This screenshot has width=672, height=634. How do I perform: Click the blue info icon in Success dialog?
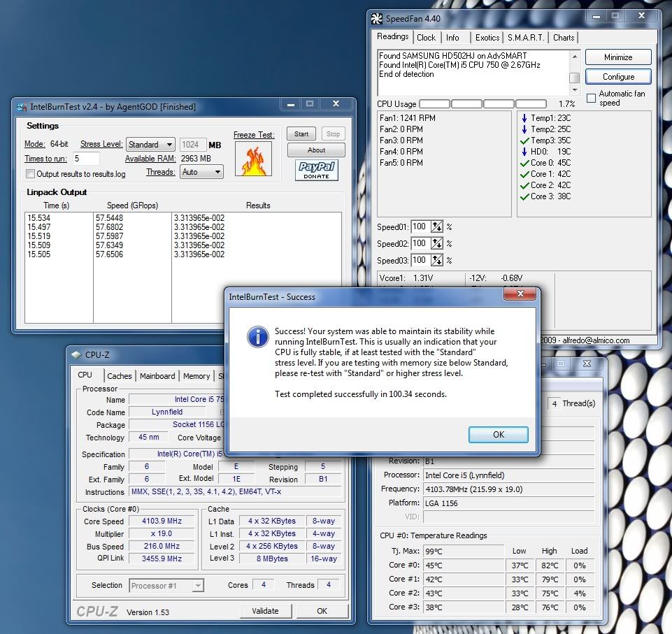(x=257, y=337)
